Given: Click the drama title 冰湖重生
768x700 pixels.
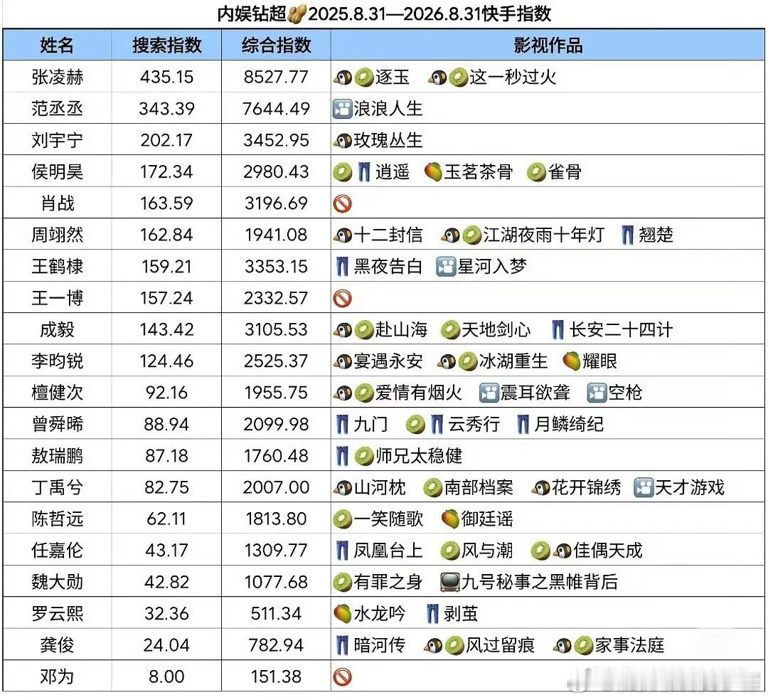Looking at the screenshot, I should tap(513, 361).
